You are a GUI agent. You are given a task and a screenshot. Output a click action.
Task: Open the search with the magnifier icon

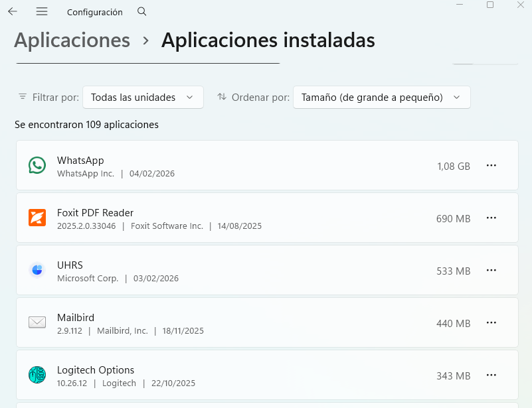pos(141,11)
